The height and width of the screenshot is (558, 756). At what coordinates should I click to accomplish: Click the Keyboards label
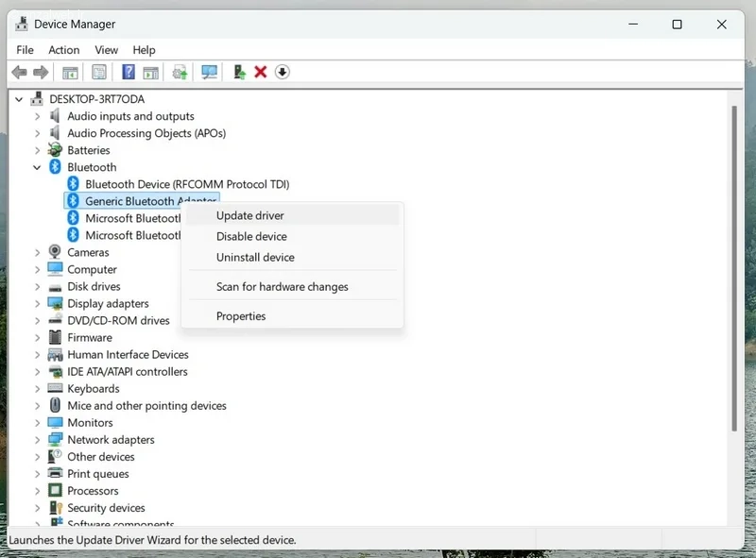click(93, 388)
